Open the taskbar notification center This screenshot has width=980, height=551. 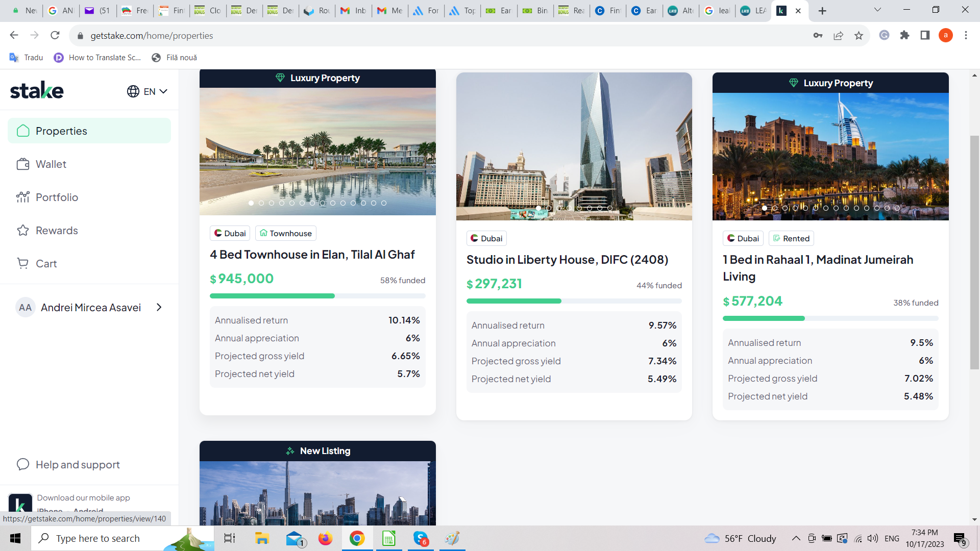coord(960,539)
